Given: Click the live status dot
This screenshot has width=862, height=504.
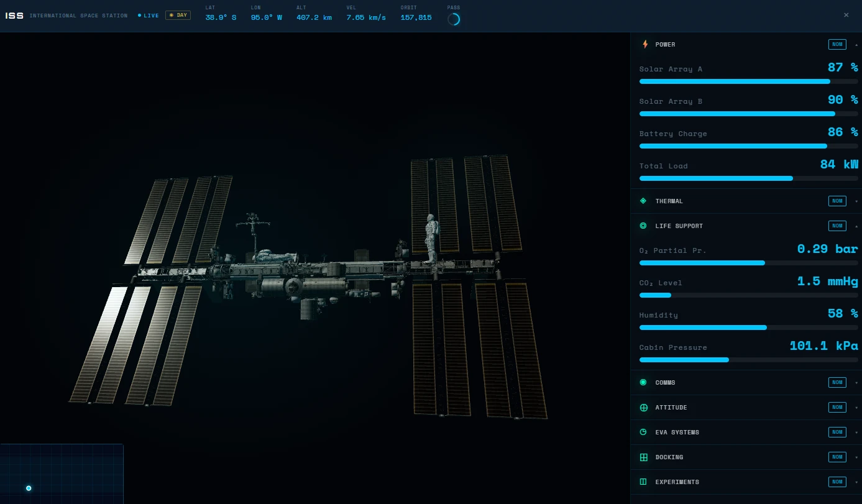Looking at the screenshot, I should point(139,16).
